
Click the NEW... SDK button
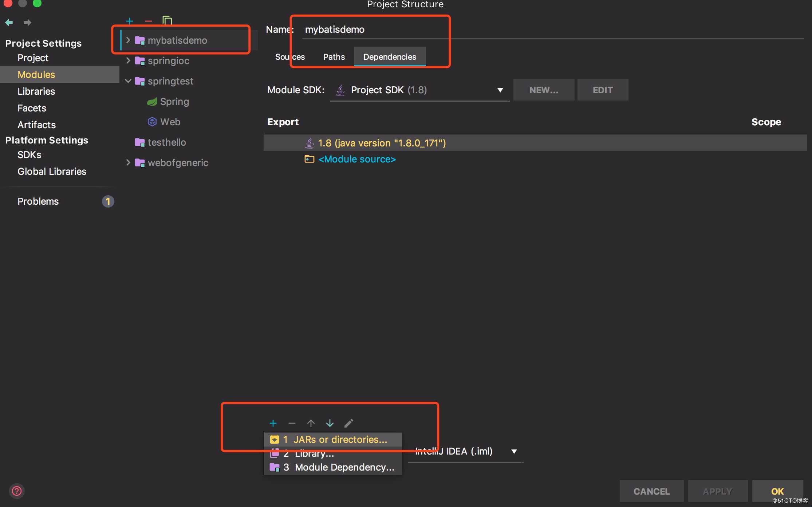click(x=544, y=90)
